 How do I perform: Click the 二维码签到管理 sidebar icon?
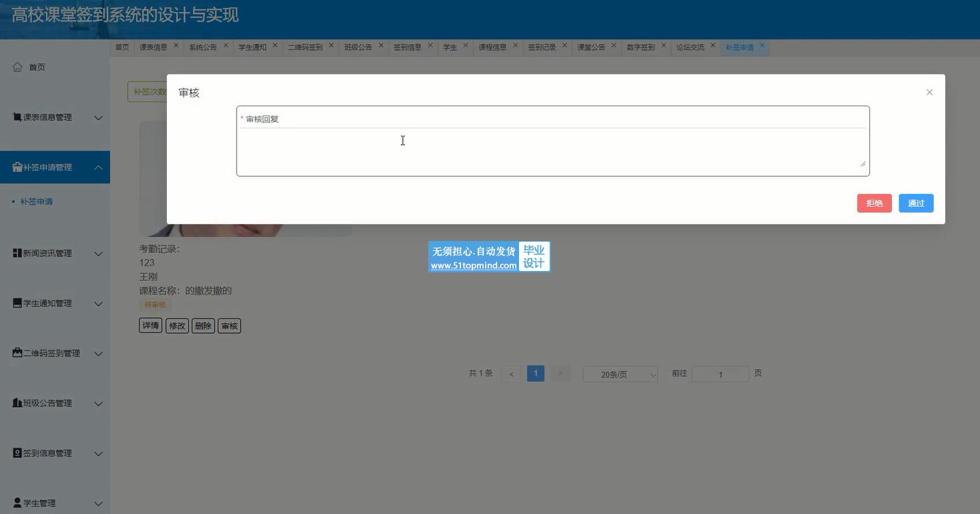(17, 353)
